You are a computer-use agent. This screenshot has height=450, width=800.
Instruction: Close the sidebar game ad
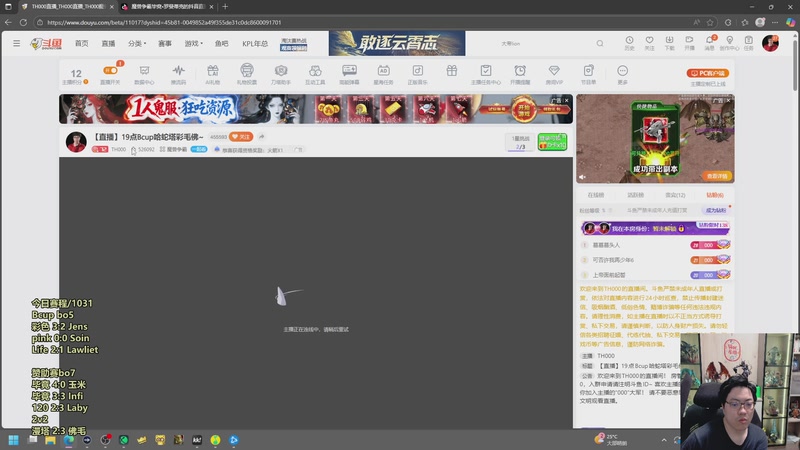[x=729, y=101]
